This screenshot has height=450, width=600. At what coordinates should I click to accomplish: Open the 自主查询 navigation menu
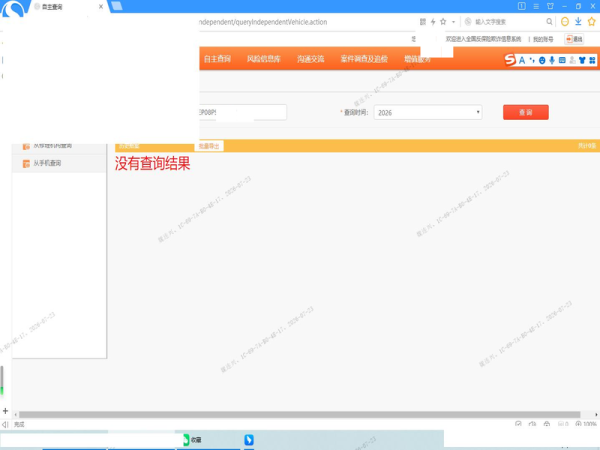(x=217, y=59)
